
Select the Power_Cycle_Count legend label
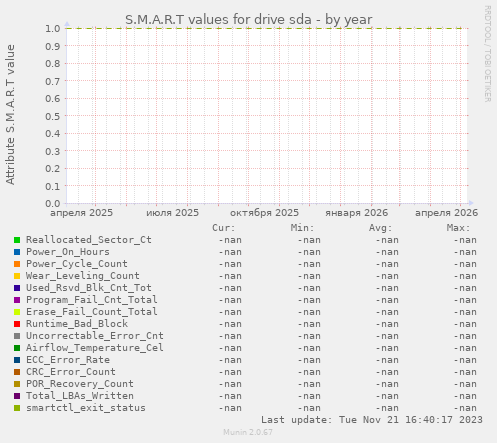(x=77, y=264)
